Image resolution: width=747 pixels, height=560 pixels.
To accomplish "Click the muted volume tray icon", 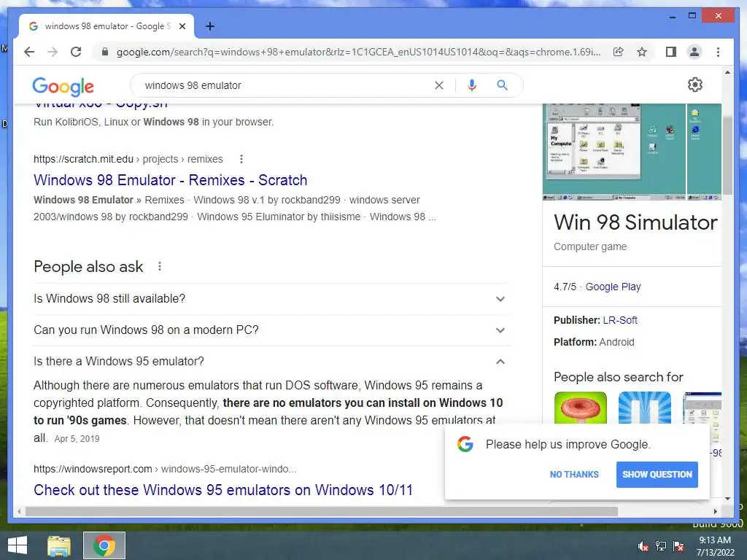I will click(643, 546).
